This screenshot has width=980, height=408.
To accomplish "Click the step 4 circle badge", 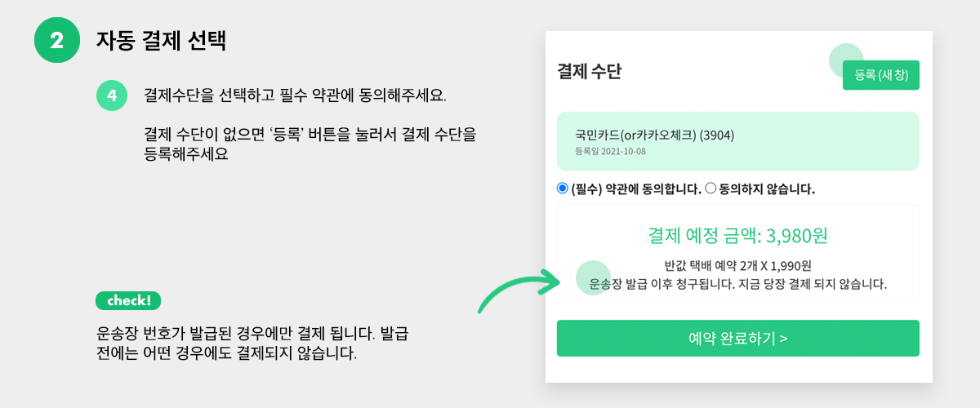I will [x=111, y=95].
